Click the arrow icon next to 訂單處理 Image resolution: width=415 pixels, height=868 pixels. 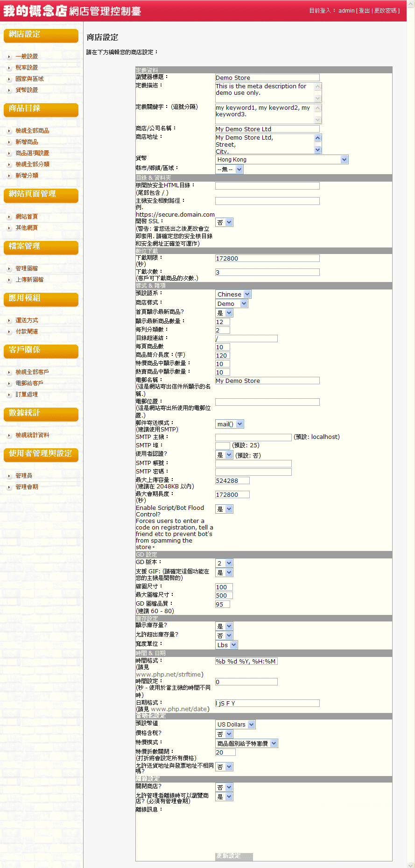click(x=9, y=395)
